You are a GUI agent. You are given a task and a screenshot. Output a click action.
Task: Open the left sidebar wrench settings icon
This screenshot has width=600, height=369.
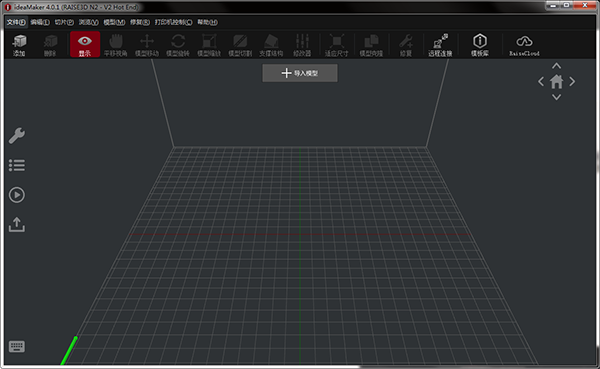click(17, 136)
